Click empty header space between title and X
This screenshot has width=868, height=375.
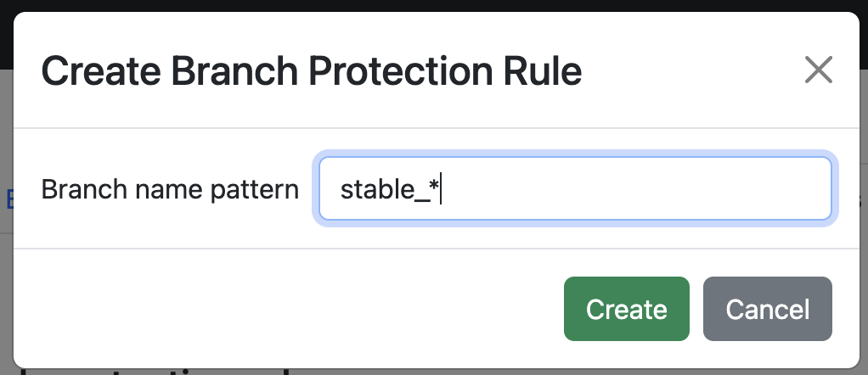pyautogui.click(x=688, y=70)
